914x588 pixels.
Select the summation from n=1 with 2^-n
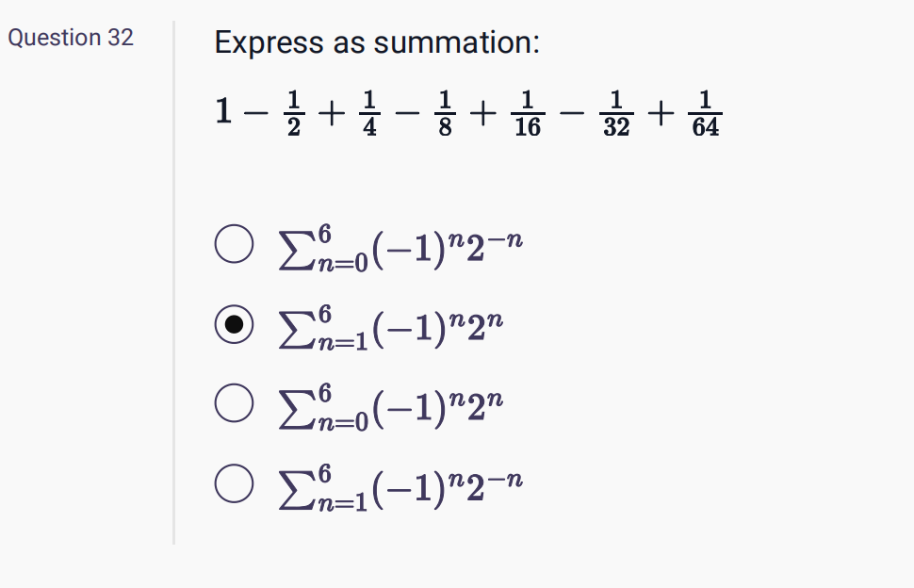tap(232, 482)
